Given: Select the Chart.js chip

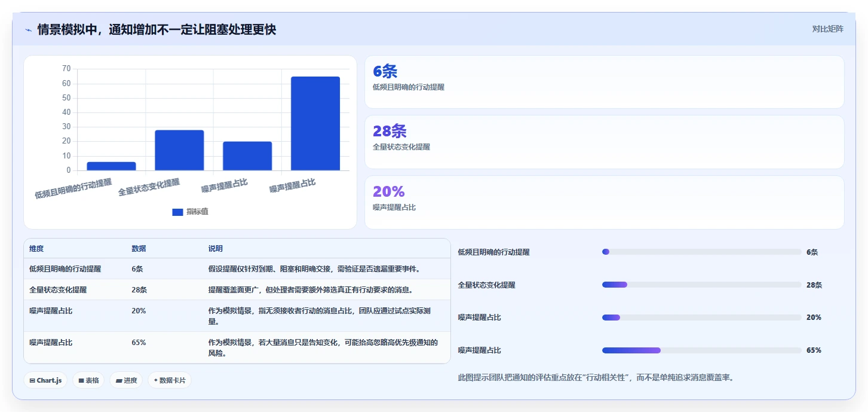Looking at the screenshot, I should click(45, 380).
